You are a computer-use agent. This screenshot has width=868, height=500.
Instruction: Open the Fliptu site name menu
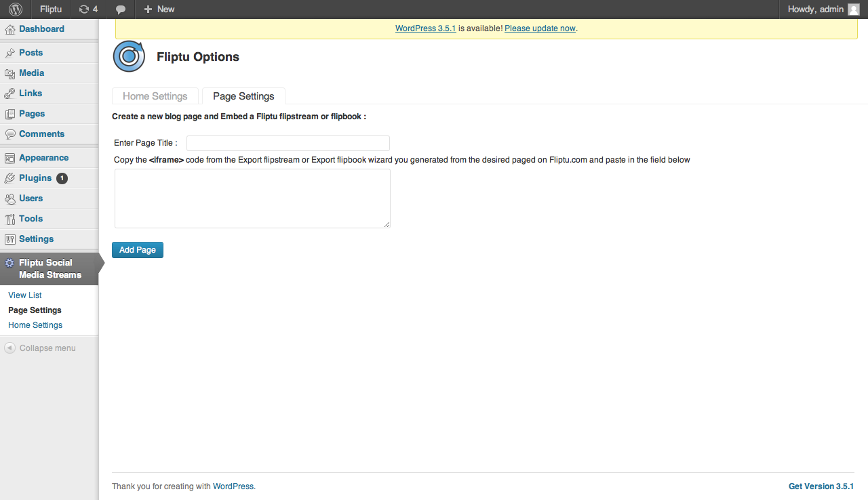[x=51, y=9]
